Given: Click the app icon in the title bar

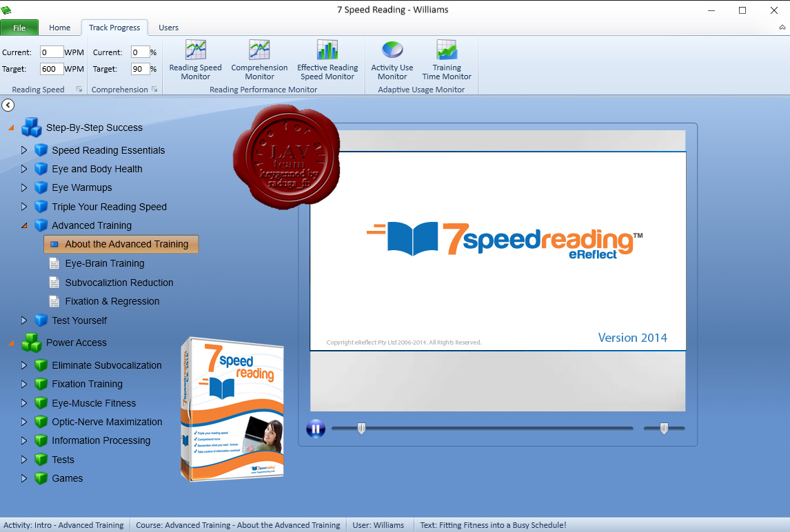Looking at the screenshot, I should click(6, 10).
